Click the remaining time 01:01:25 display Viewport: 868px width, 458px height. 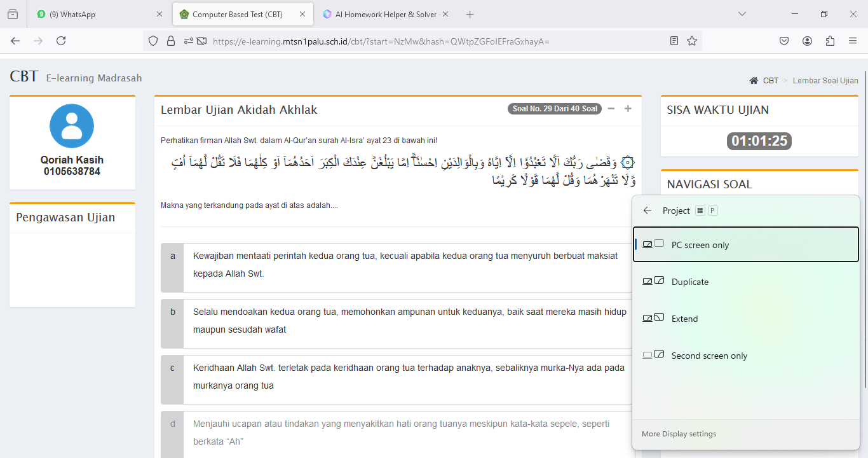(x=759, y=141)
